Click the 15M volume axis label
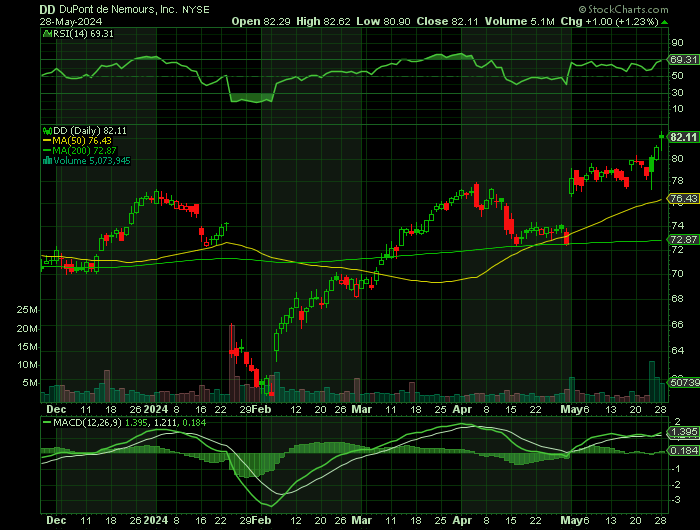 [x=27, y=347]
